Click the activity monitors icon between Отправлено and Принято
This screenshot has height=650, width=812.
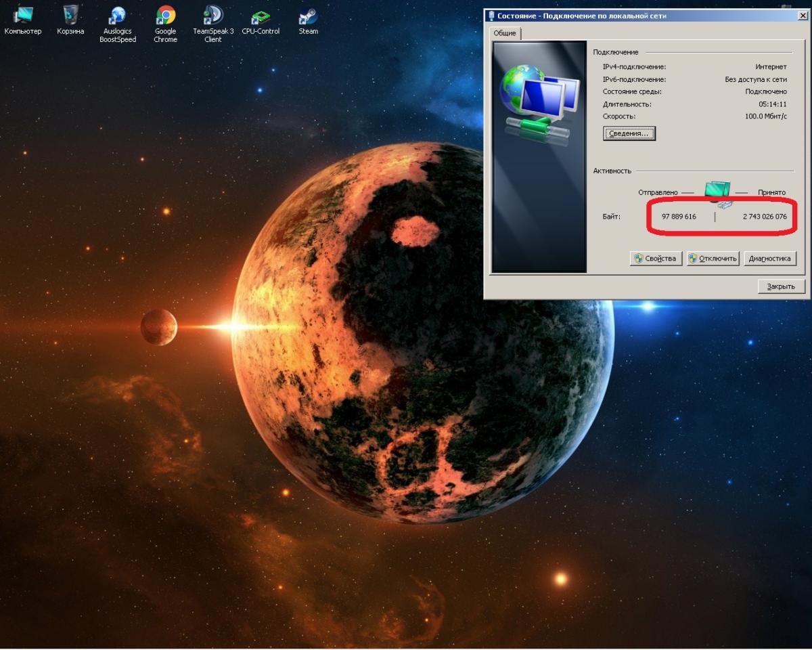pyautogui.click(x=717, y=194)
